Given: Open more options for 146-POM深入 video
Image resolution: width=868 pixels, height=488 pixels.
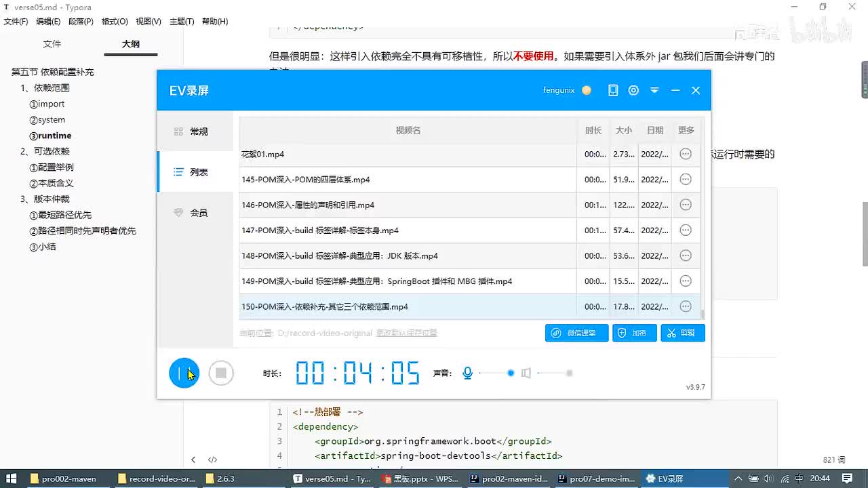Looking at the screenshot, I should point(686,205).
